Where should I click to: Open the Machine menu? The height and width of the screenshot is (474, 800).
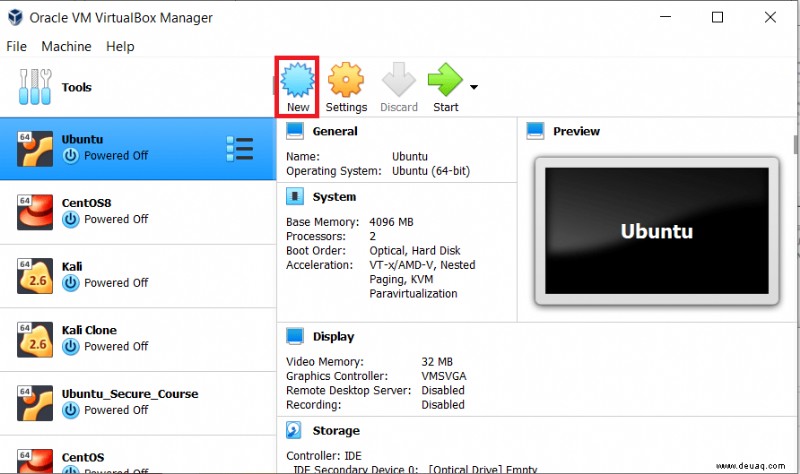click(x=66, y=46)
